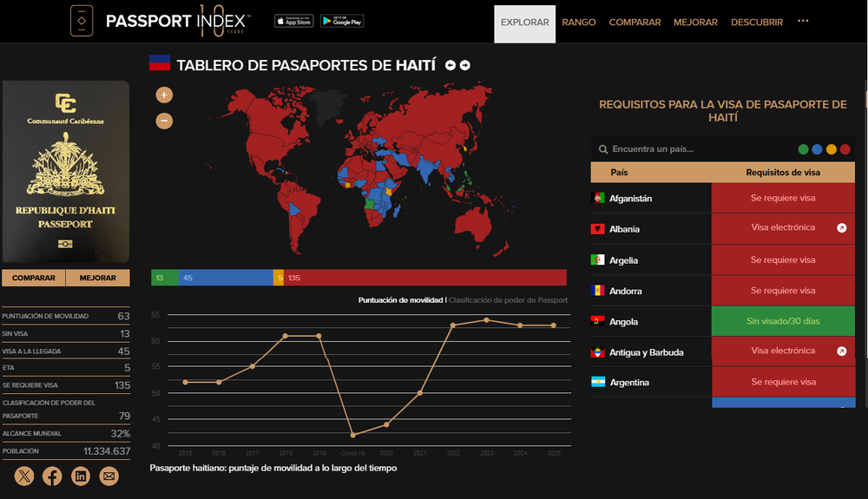868x499 pixels.
Task: Select Puntuación de movilidad chart view
Action: (x=400, y=300)
